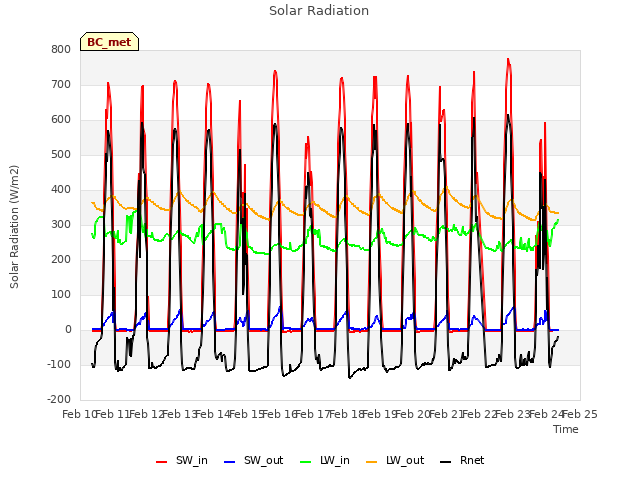Click the Feb 16 x-axis label
The width and height of the screenshot is (640, 480).
coord(280,415)
